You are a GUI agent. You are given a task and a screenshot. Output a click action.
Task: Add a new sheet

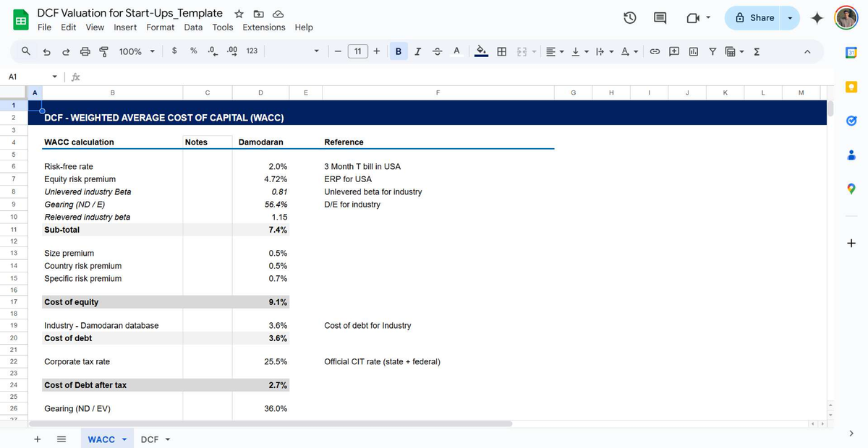click(37, 439)
